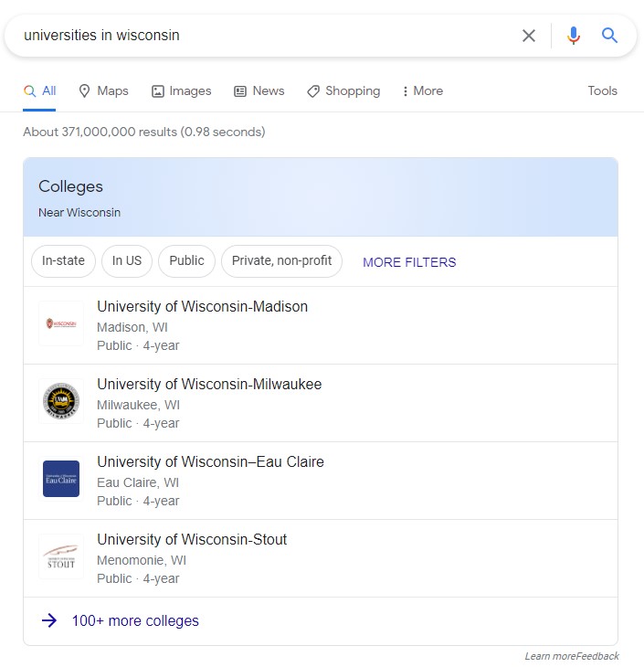Switch to the Images tab

click(181, 91)
